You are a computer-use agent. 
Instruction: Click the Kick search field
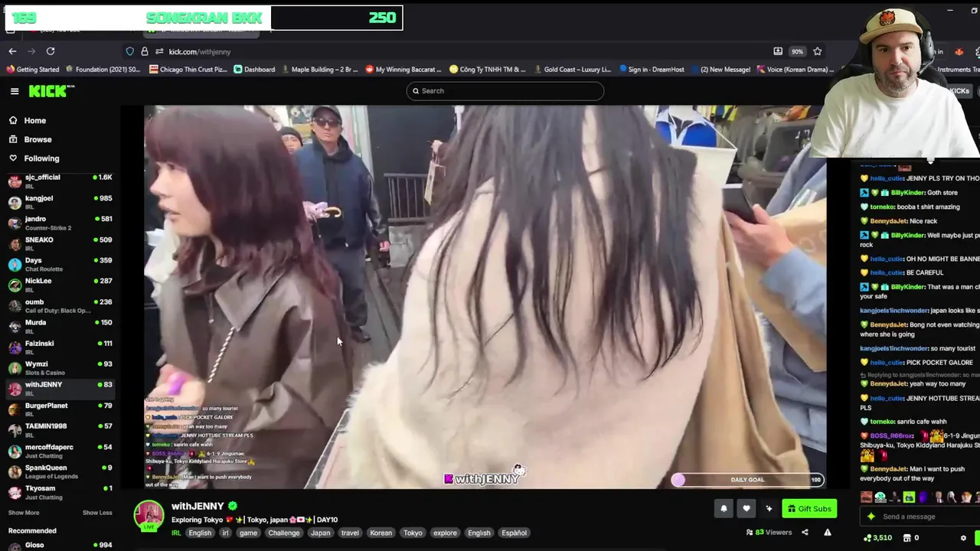505,91
